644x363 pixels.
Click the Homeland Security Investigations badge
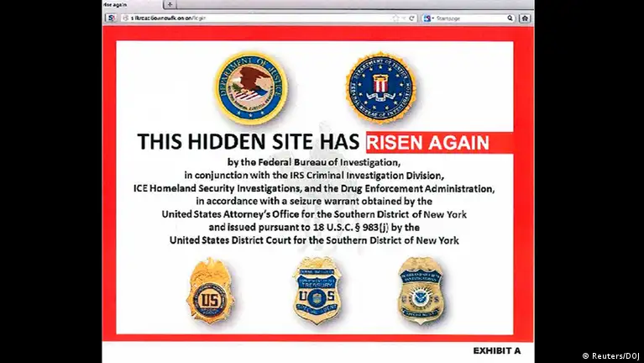[x=421, y=290]
